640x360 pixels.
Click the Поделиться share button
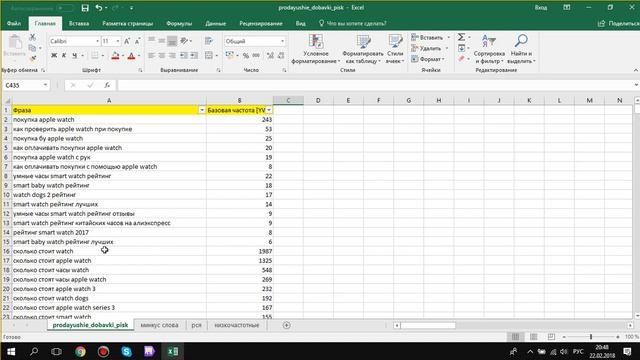coord(618,24)
